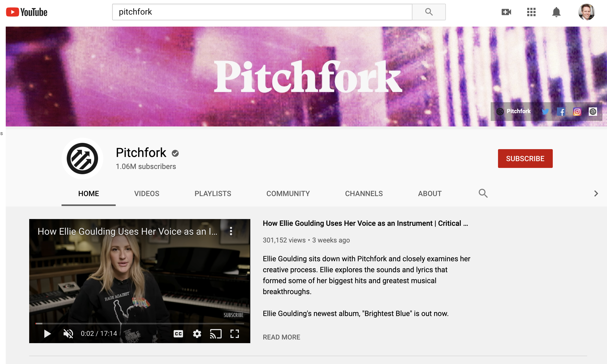Image resolution: width=607 pixels, height=364 pixels.
Task: Open the video title link beside the player
Action: [366, 223]
